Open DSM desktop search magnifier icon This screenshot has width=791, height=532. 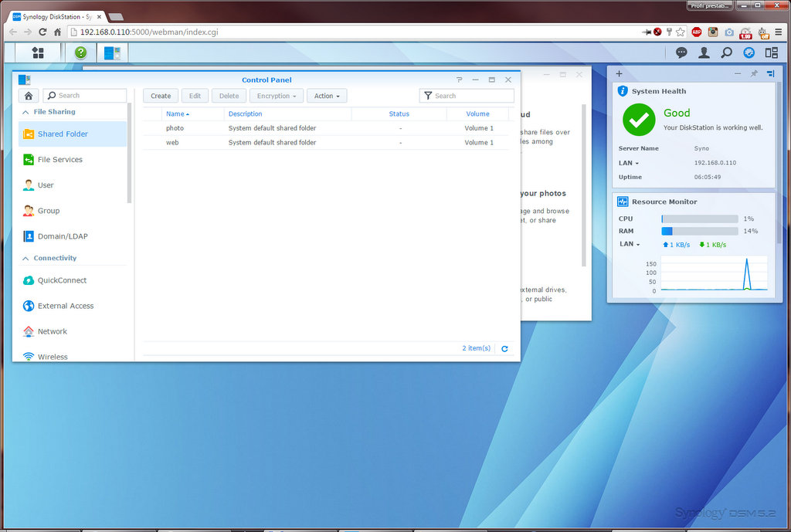[x=726, y=53]
